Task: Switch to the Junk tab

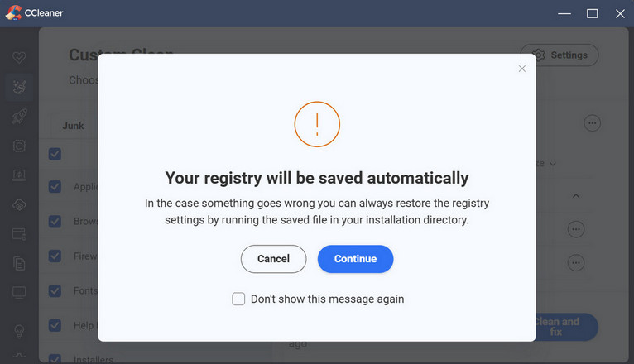Action: point(73,126)
